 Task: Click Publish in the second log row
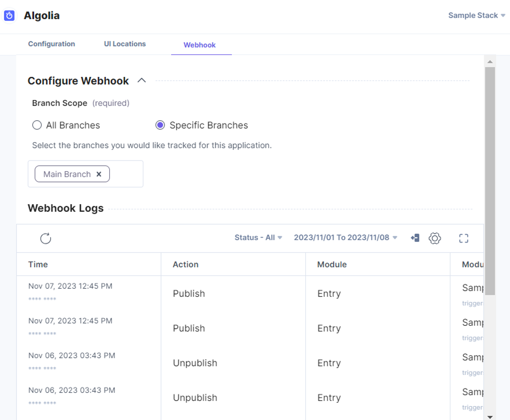point(189,328)
